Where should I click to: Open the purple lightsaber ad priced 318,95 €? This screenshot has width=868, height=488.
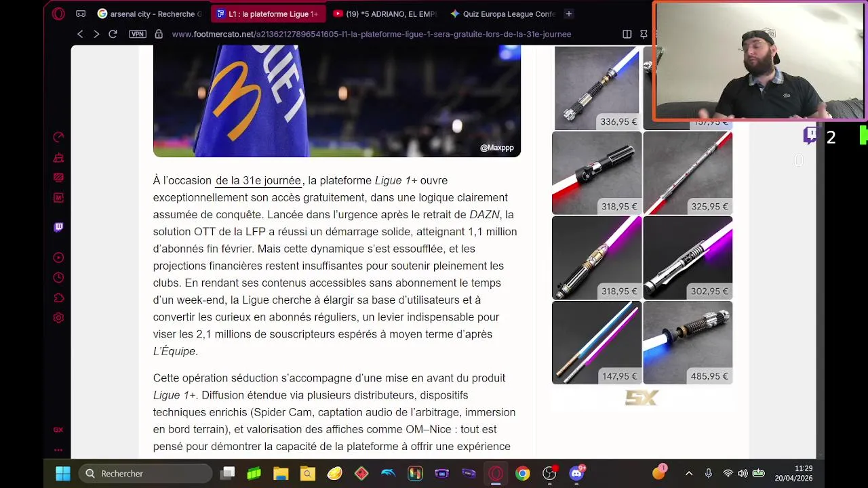(597, 258)
